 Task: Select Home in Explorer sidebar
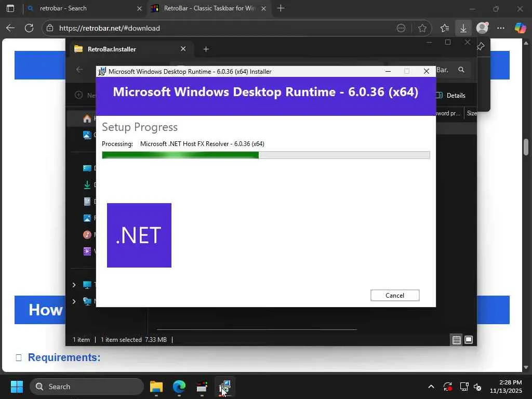pyautogui.click(x=87, y=118)
